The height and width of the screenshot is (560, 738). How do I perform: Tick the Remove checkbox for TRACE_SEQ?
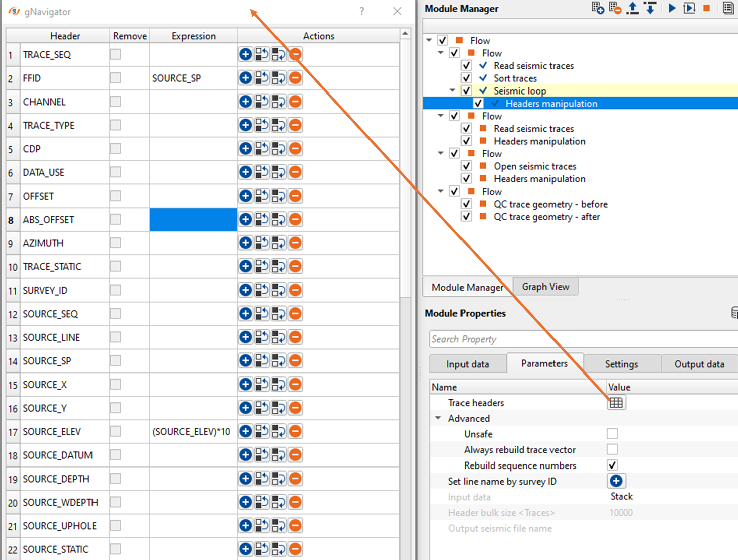116,54
